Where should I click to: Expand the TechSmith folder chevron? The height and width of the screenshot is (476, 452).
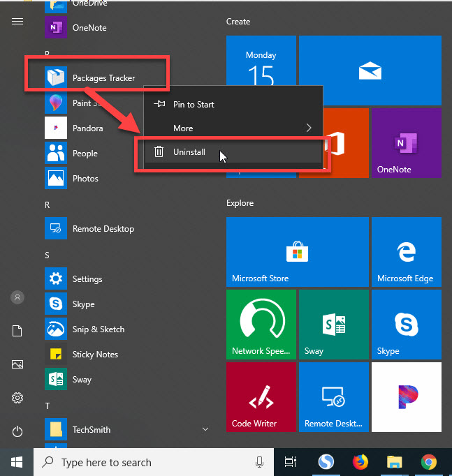point(205,429)
